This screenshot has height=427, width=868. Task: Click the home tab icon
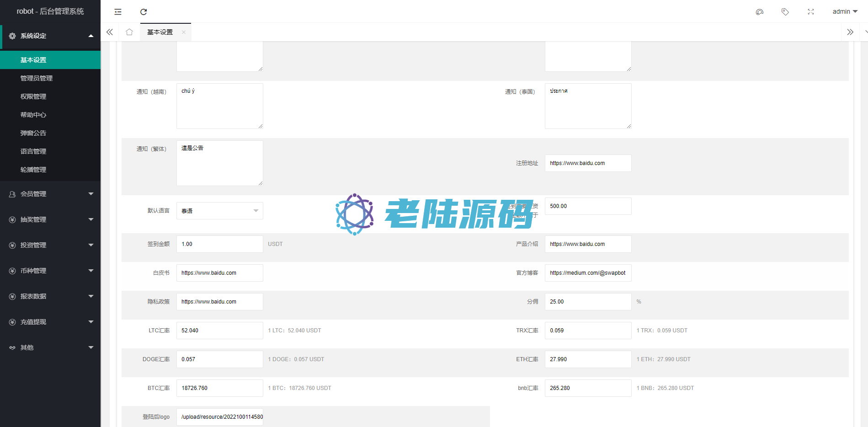click(x=129, y=32)
